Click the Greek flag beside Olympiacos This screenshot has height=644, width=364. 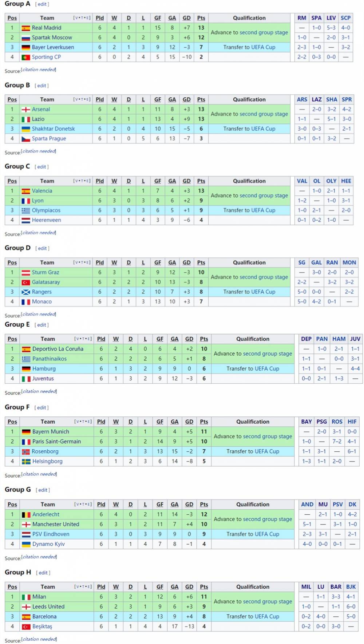(x=25, y=211)
